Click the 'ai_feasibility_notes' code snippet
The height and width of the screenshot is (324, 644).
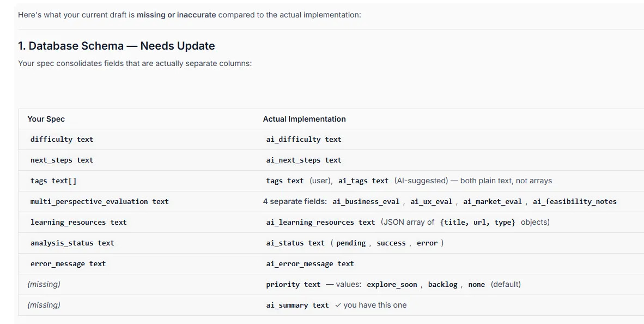click(x=575, y=202)
